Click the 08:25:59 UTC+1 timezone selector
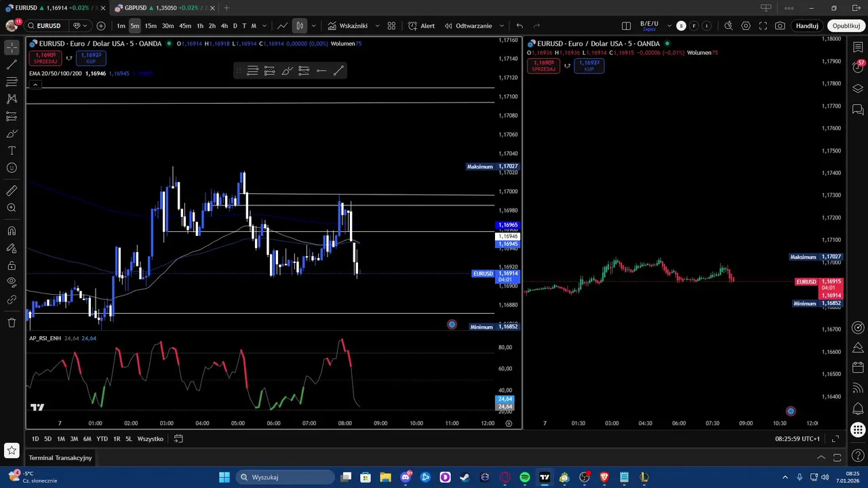The image size is (868, 488). (797, 439)
